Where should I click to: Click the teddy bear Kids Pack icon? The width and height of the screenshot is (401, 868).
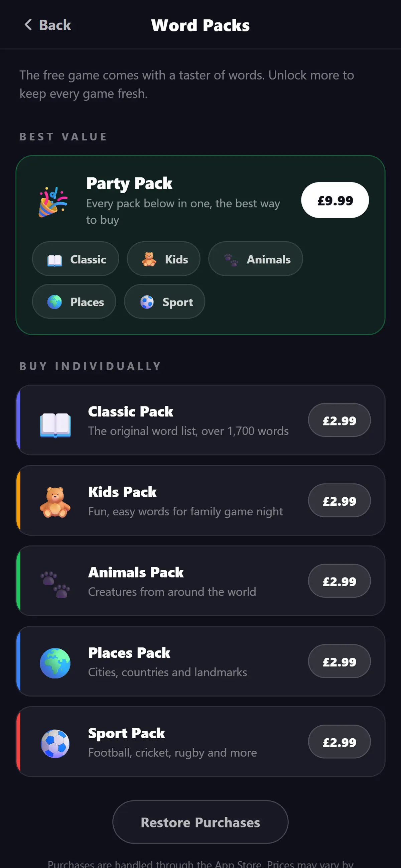point(55,502)
